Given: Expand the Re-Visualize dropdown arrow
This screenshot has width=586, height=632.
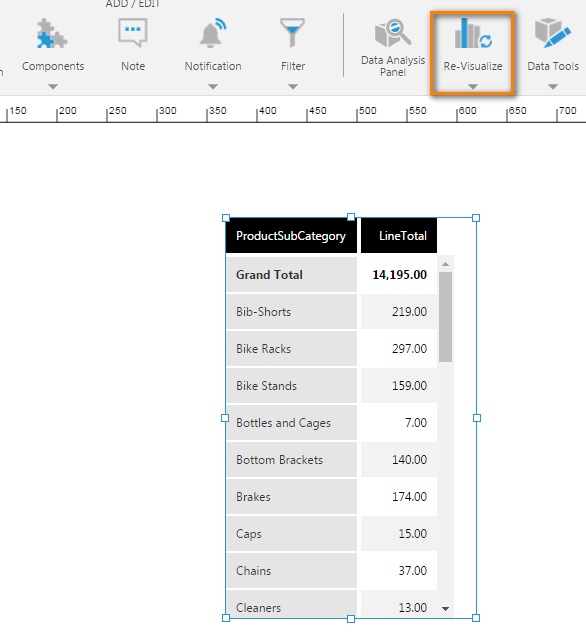Looking at the screenshot, I should tap(473, 86).
